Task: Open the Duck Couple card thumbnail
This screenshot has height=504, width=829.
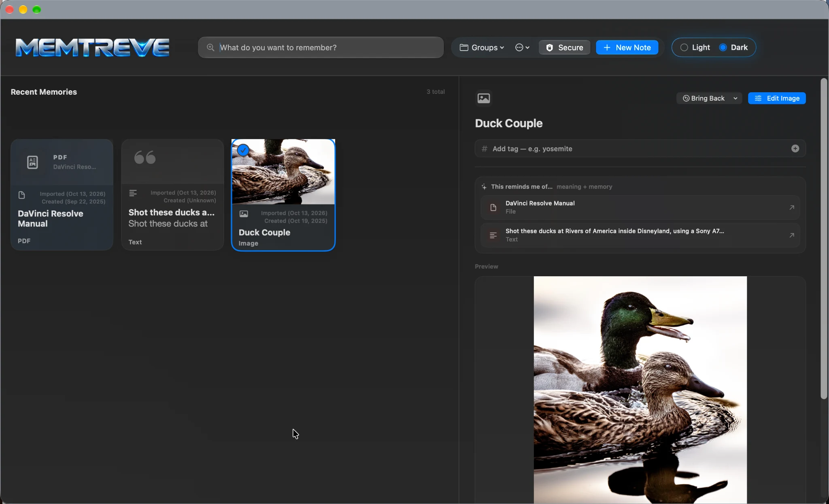Action: [x=283, y=172]
